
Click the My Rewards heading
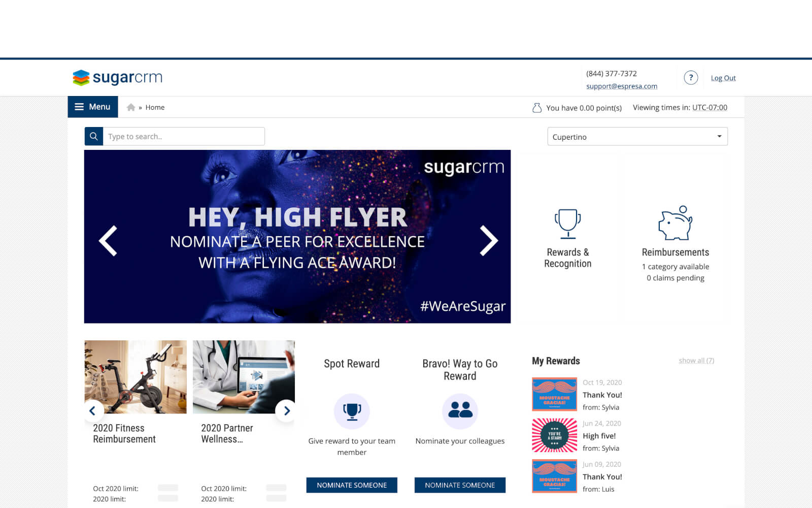pos(556,361)
